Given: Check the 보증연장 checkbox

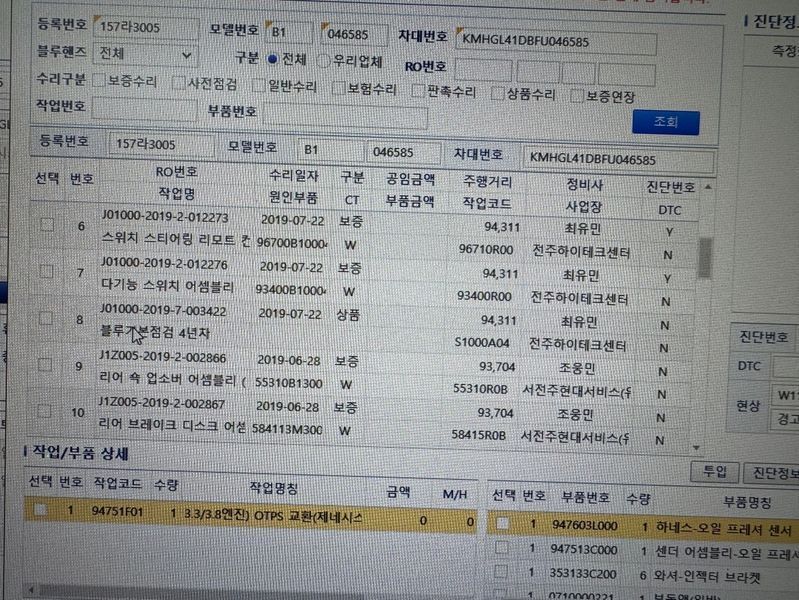Looking at the screenshot, I should click(577, 96).
